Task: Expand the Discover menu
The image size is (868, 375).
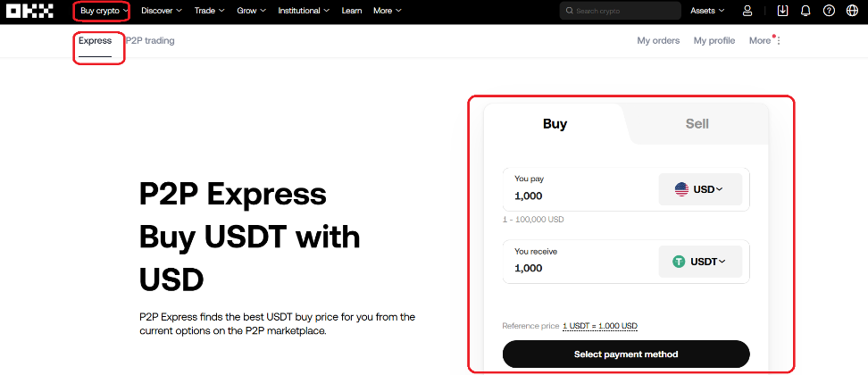Action: pos(161,11)
